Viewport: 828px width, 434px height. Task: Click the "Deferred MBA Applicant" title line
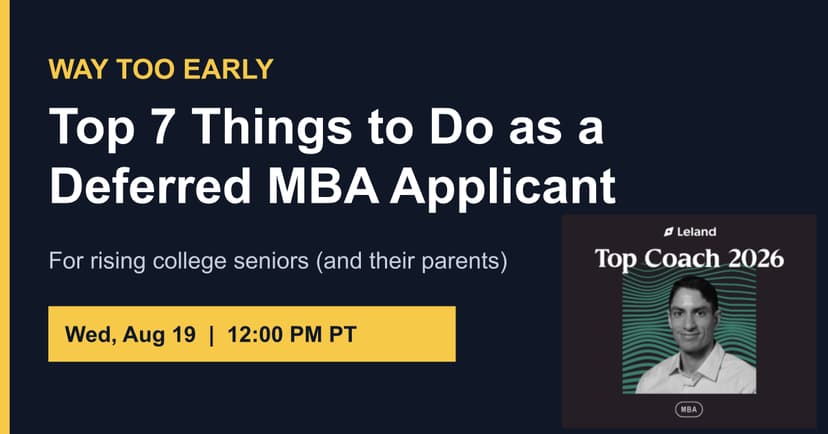(x=332, y=187)
